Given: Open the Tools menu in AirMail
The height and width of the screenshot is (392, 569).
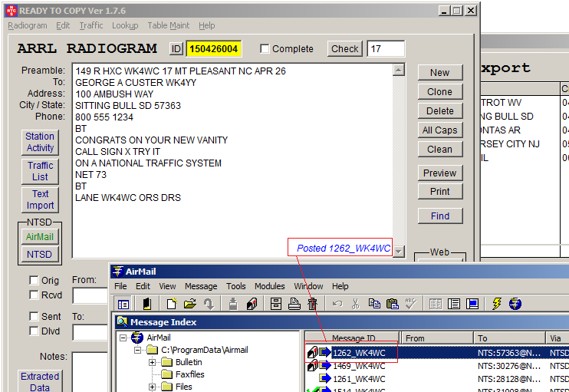Looking at the screenshot, I should [x=236, y=286].
